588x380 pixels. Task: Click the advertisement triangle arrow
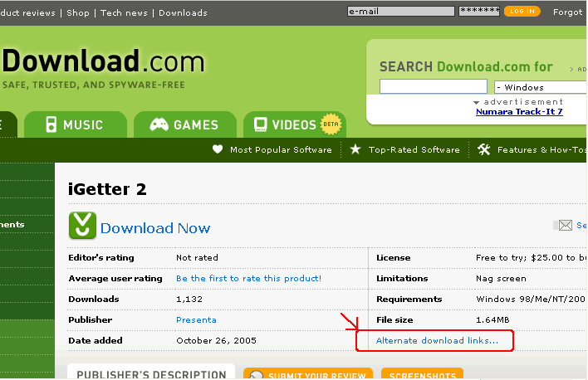click(x=476, y=102)
